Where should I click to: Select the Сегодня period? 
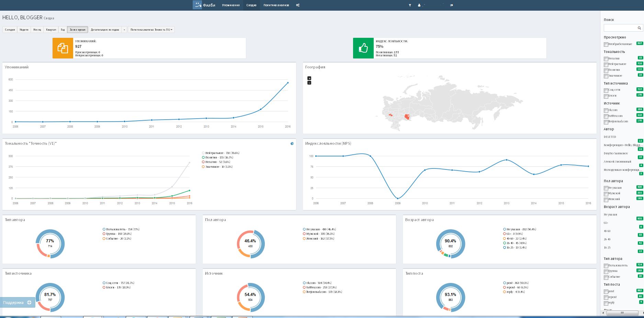click(x=10, y=30)
